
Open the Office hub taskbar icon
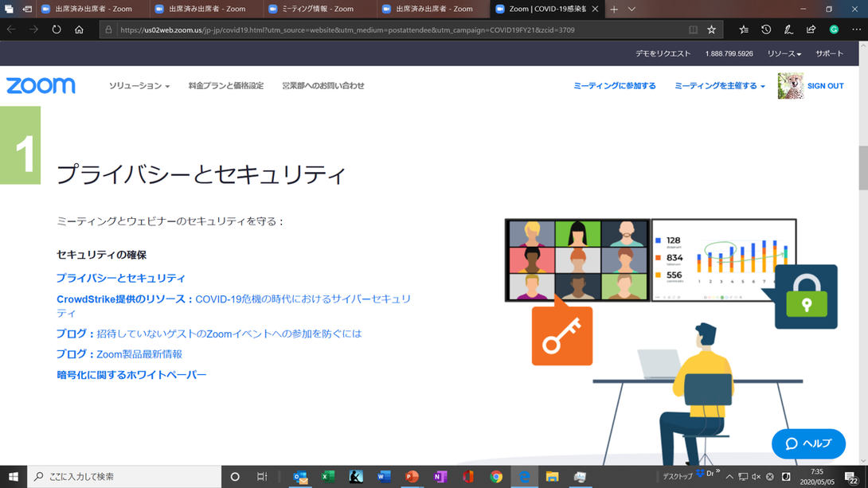(x=468, y=476)
